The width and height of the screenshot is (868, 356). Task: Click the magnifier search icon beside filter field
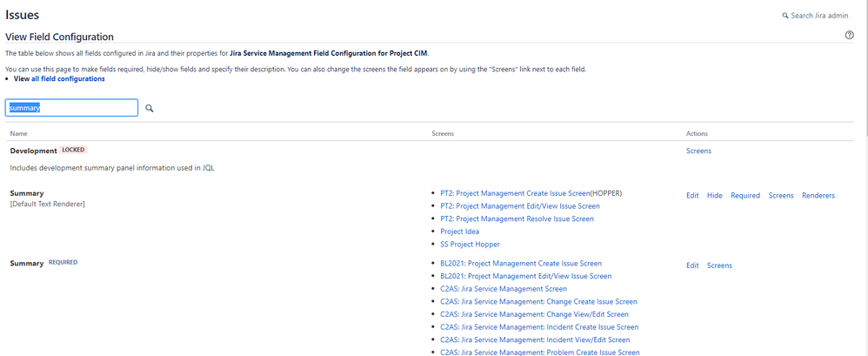(x=149, y=108)
